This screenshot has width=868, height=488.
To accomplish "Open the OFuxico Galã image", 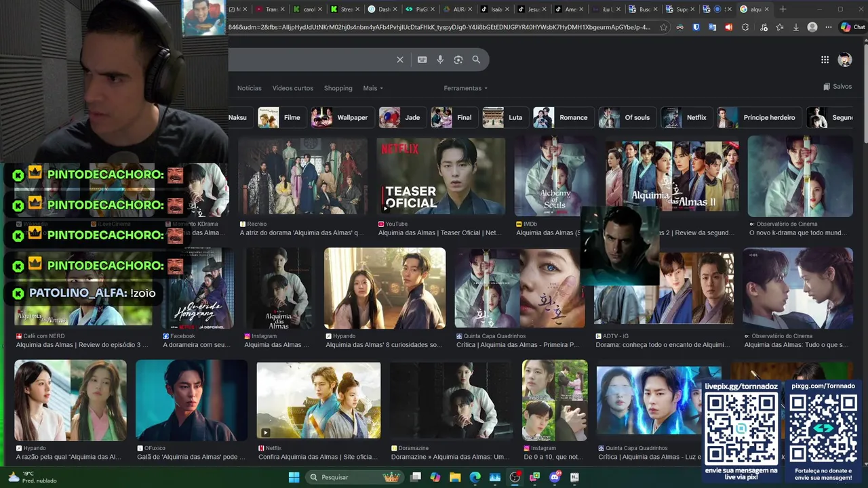I will 191,400.
